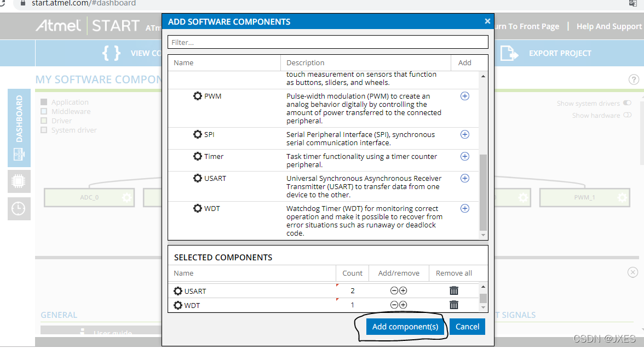Open the chip pinmux sidebar icon
This screenshot has height=348, width=644.
click(19, 181)
